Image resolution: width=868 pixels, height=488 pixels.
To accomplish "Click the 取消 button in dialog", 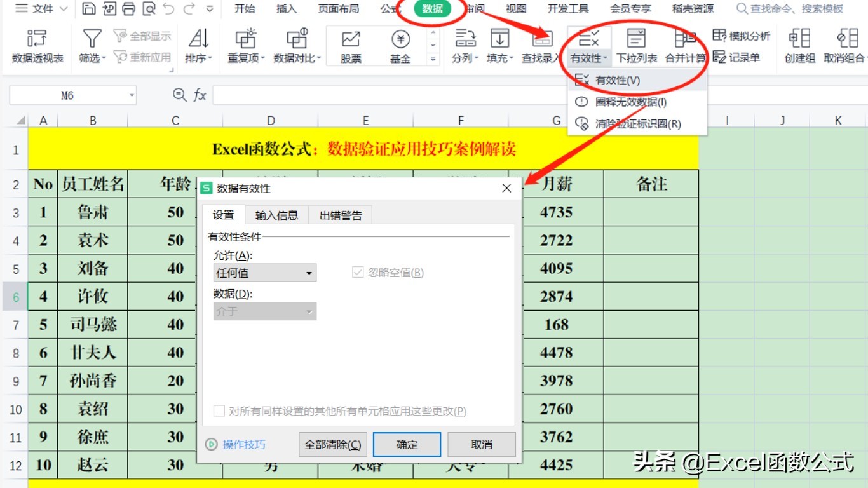I will [482, 445].
